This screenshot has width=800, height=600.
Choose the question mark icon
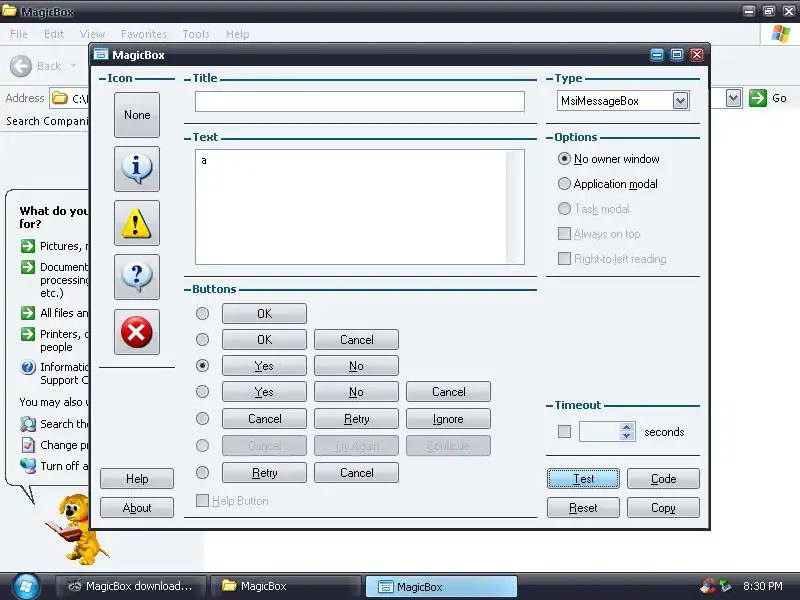(137, 277)
